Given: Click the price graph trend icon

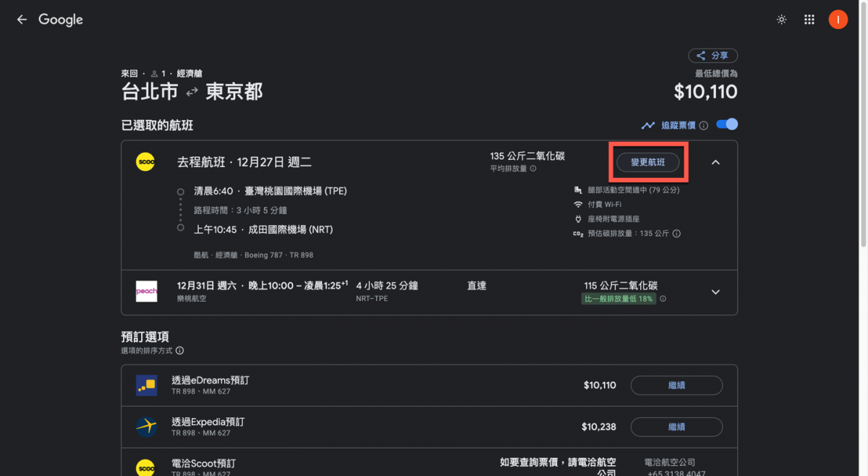Looking at the screenshot, I should pos(648,126).
